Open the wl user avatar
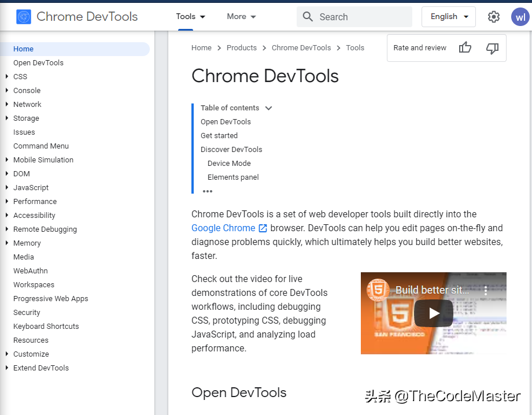The image size is (532, 415). coord(520,17)
